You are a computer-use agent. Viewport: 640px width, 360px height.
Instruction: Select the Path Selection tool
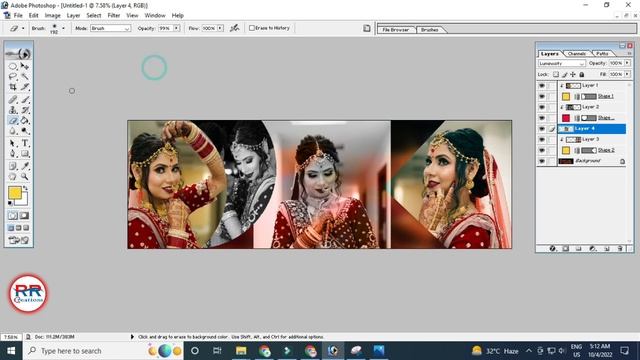point(13,143)
